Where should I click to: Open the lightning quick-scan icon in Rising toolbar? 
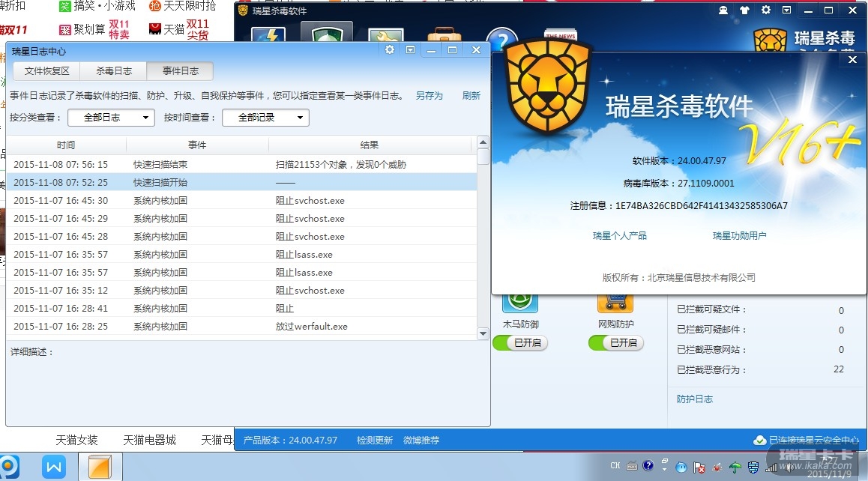268,34
